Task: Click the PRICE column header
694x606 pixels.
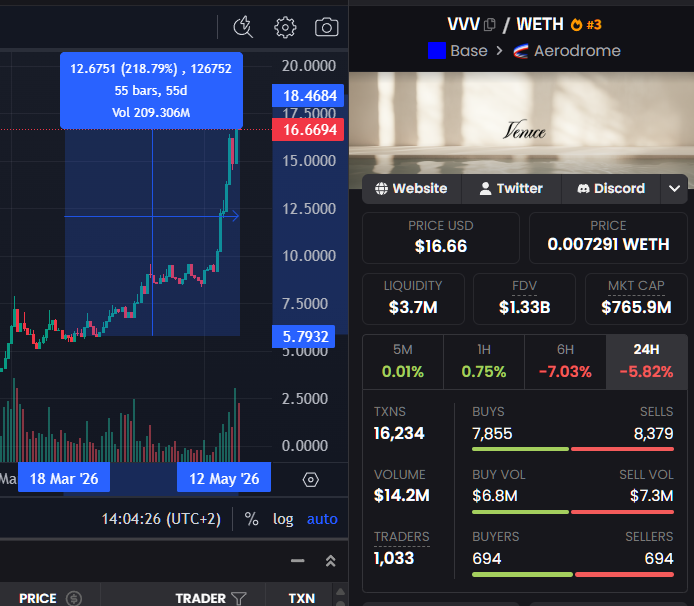Action: point(38,598)
